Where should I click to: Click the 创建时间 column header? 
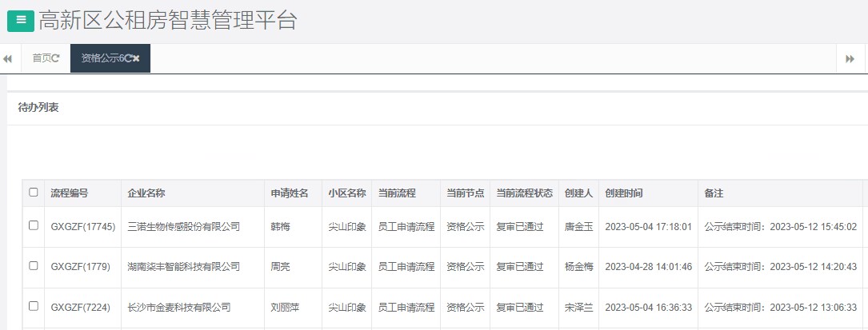[624, 193]
